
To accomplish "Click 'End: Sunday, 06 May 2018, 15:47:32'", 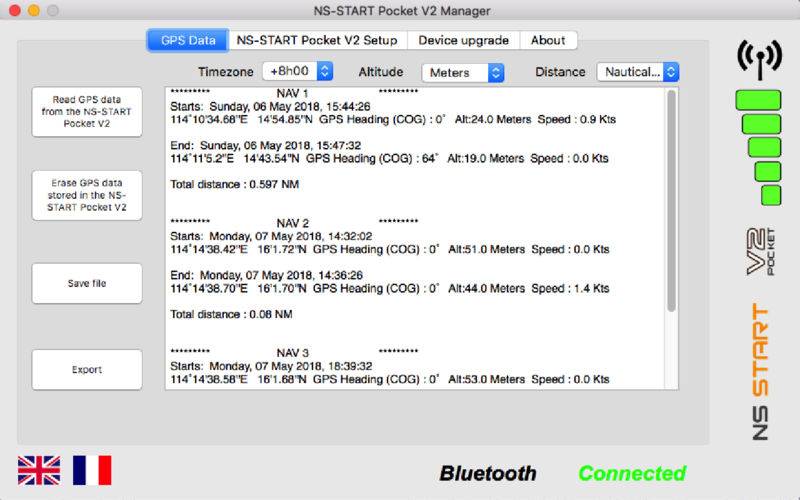I will [266, 145].
